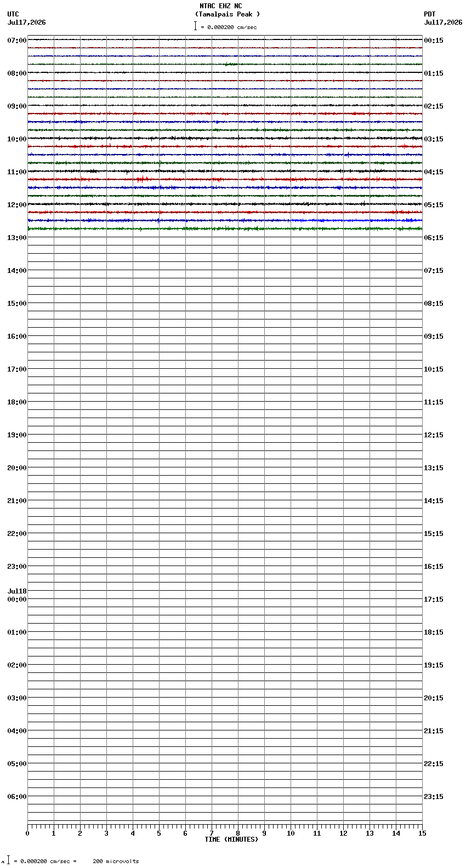The width and height of the screenshot is (466, 868).
Task: Click the UTC row label '11:00'
Action: pyautogui.click(x=17, y=172)
